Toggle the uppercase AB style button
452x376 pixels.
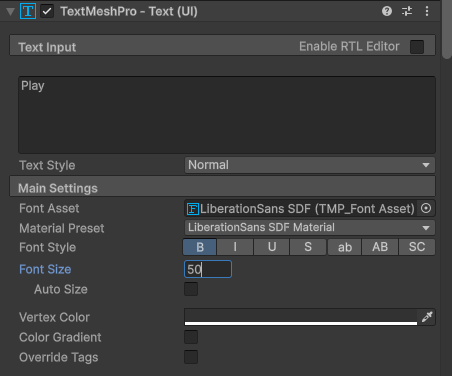tap(380, 247)
